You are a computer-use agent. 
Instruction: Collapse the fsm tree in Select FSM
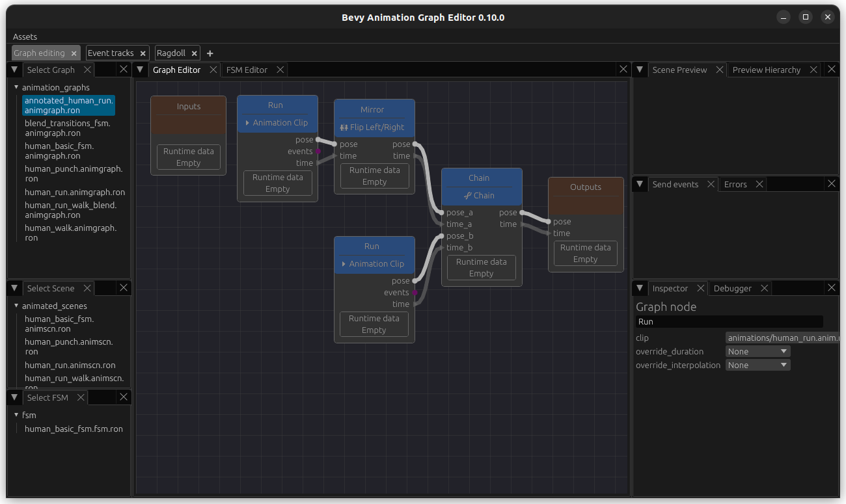pos(16,415)
